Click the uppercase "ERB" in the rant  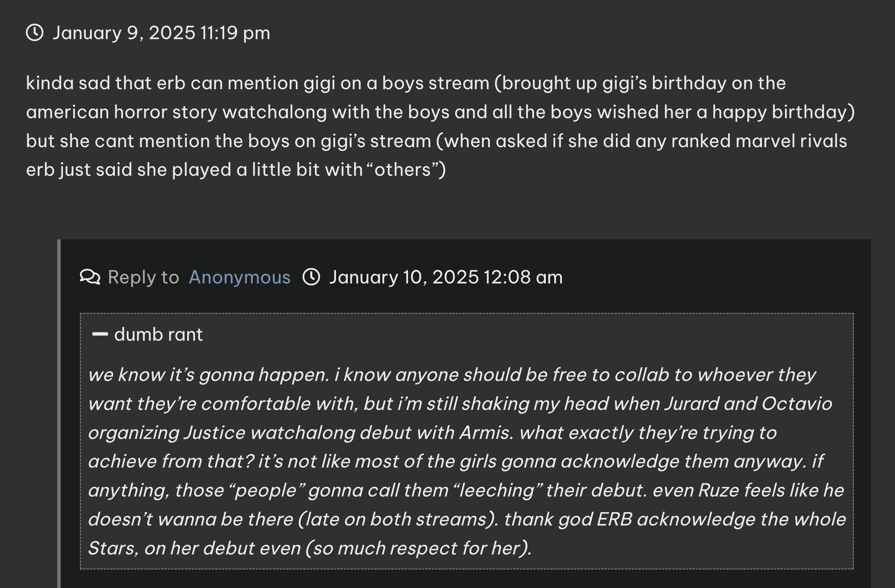[x=614, y=519]
